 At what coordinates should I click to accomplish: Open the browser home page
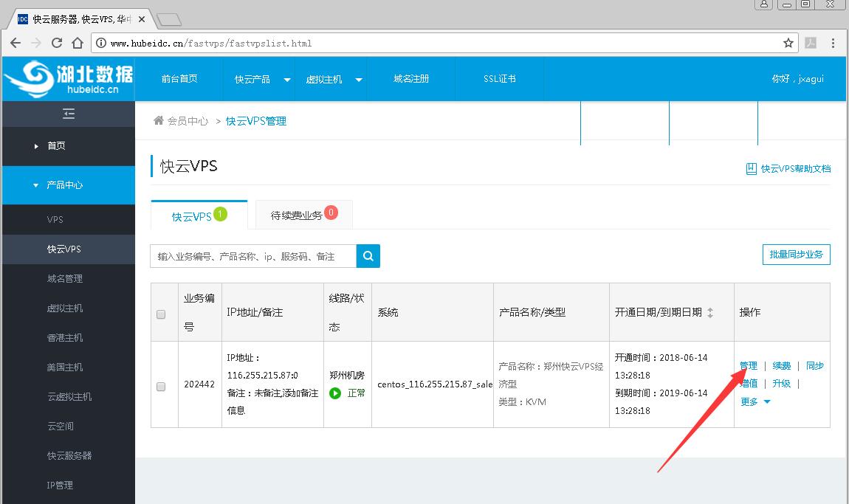(x=78, y=43)
